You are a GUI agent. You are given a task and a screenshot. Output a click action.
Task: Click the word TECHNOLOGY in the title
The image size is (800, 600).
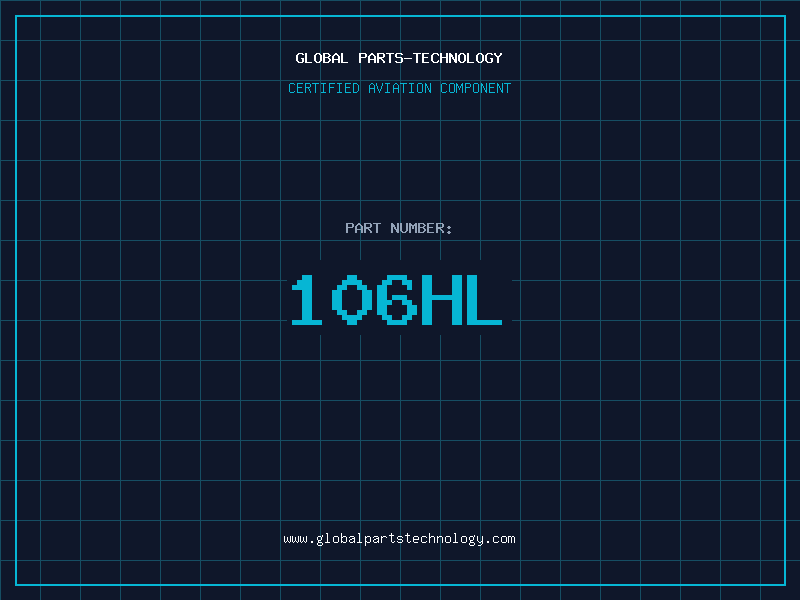tap(458, 58)
